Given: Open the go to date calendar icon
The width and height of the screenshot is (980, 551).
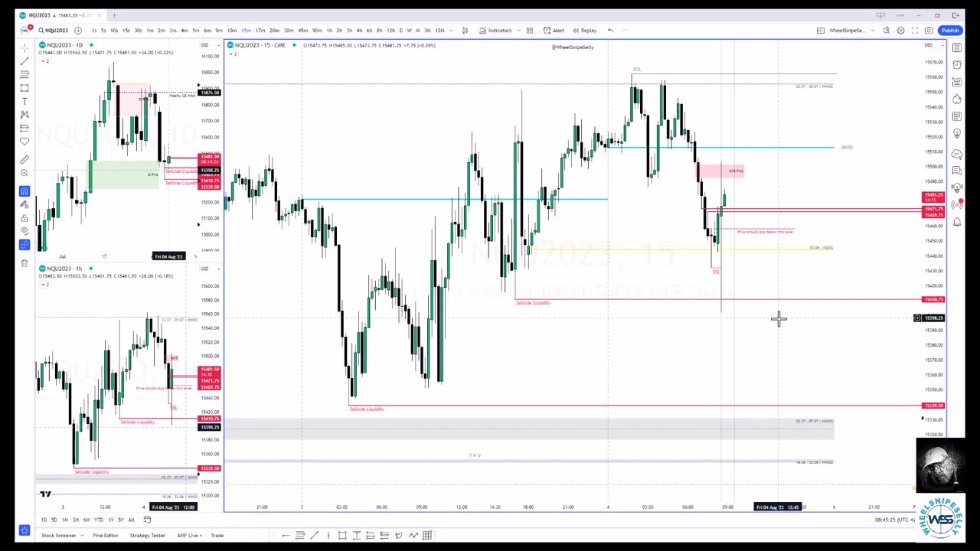Looking at the screenshot, I should click(x=147, y=520).
